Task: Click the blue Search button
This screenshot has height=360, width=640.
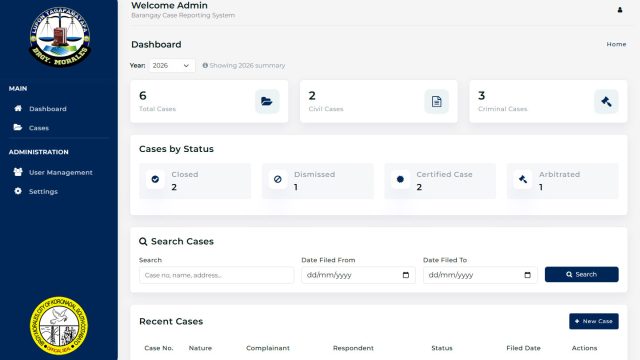Action: click(x=582, y=274)
